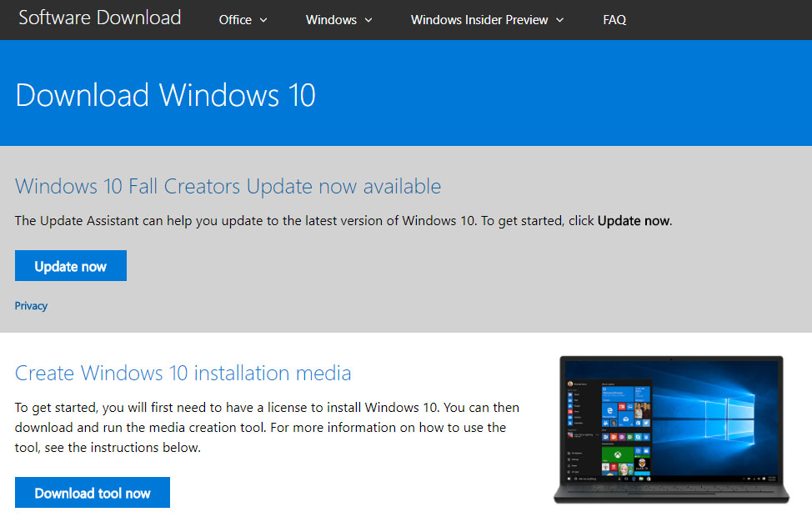The height and width of the screenshot is (517, 812).
Task: Click the Fall Creators Update now available heading
Action: (228, 186)
